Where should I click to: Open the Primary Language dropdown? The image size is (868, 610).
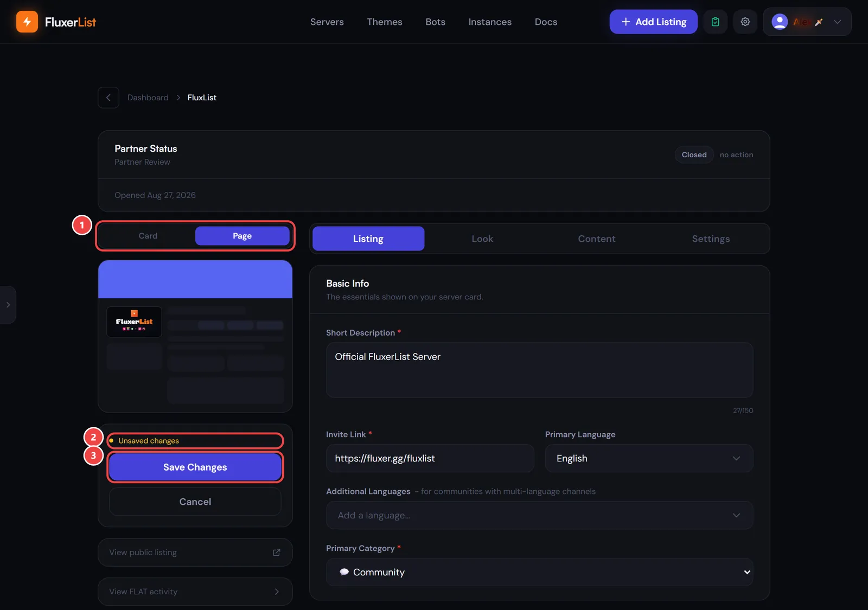coord(649,458)
